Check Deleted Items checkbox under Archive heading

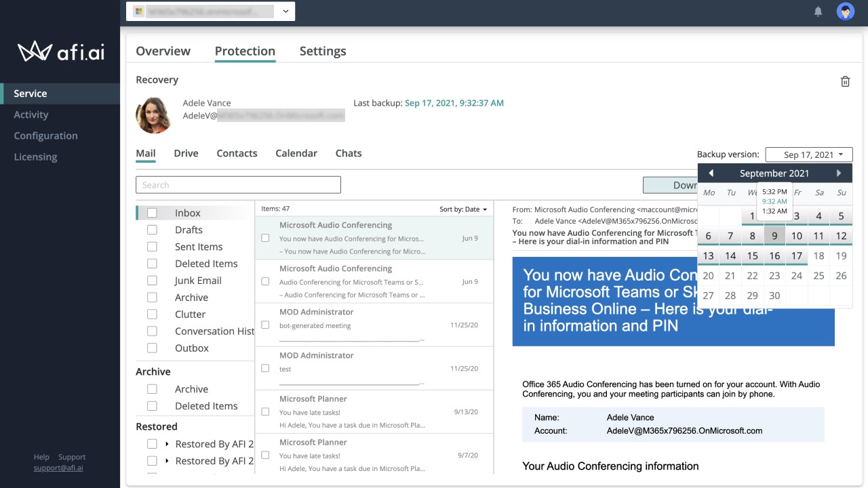(152, 406)
